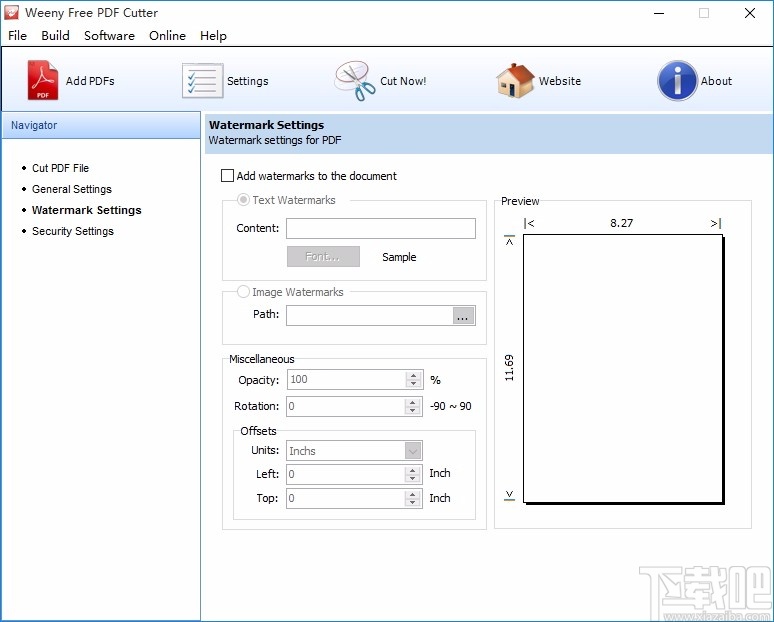Image resolution: width=774 pixels, height=622 pixels.
Task: Select the Image Watermarks radio button
Action: 243,292
